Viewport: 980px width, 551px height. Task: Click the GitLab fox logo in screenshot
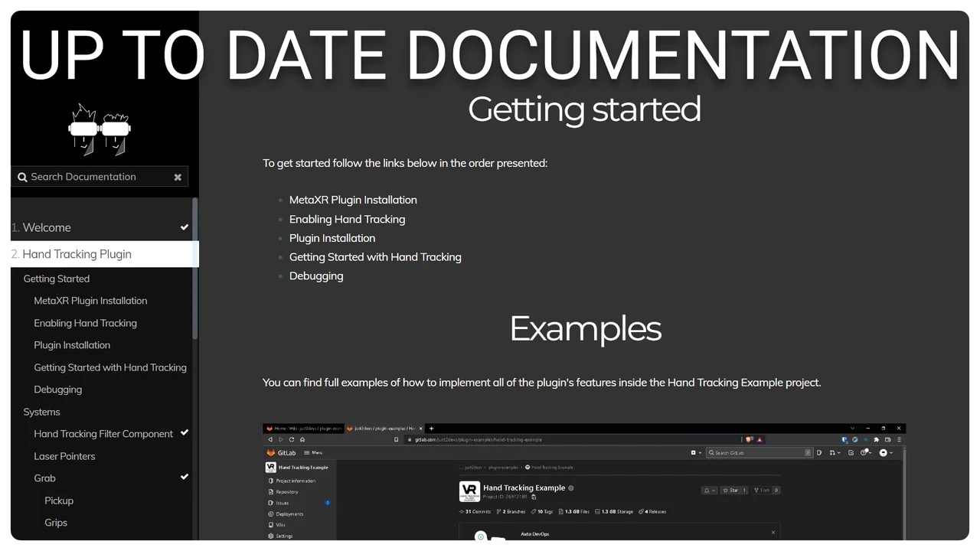(x=270, y=452)
